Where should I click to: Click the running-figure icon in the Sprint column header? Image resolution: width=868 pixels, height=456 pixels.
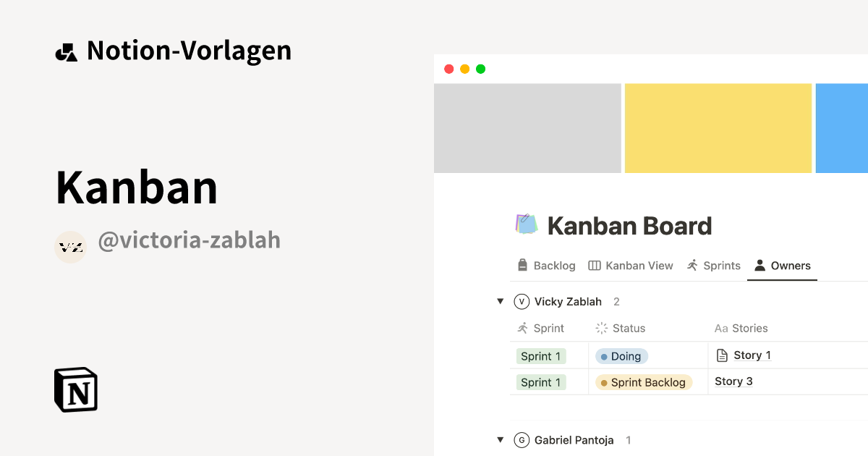522,328
